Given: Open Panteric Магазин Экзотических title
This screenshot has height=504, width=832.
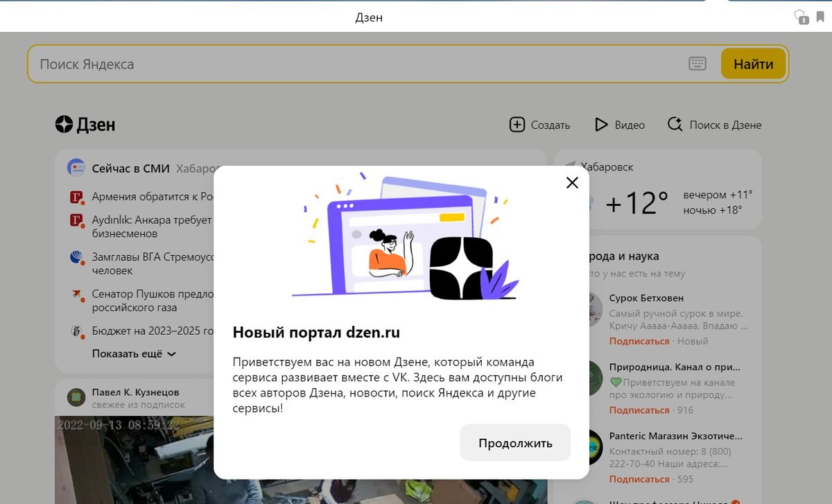Looking at the screenshot, I should pyautogui.click(x=676, y=437).
